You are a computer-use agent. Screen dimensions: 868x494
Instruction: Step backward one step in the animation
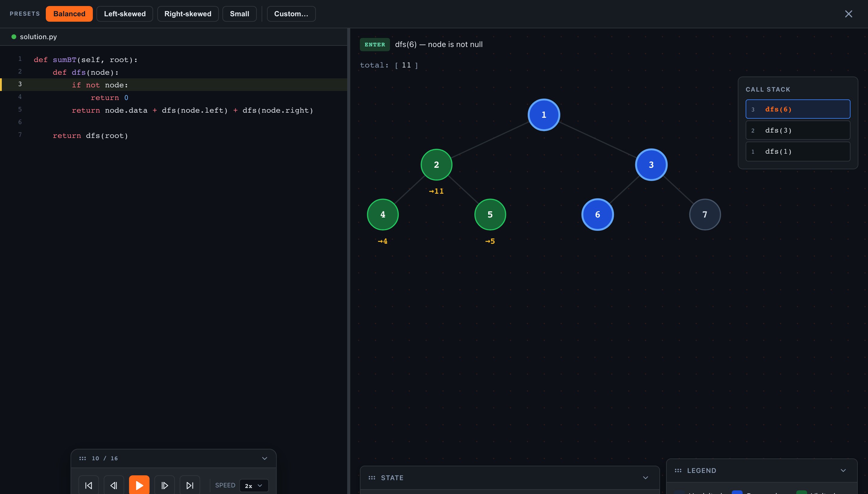[x=114, y=485]
